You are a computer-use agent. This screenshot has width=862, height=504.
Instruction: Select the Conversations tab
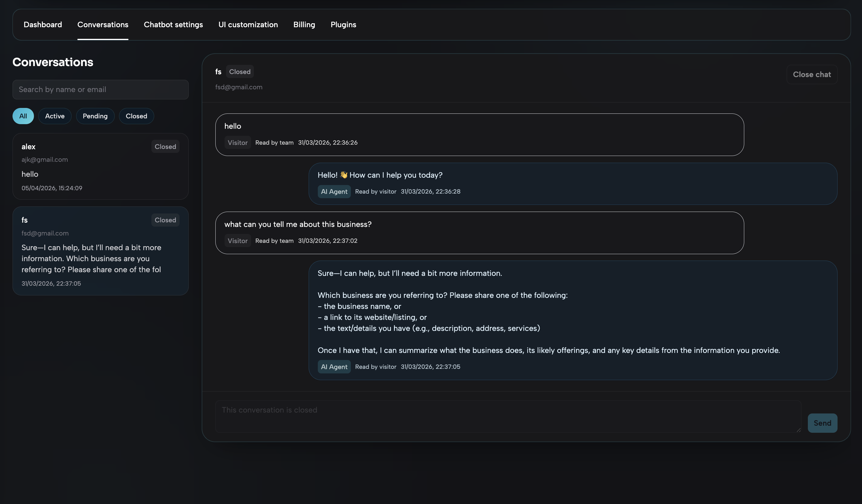point(102,24)
